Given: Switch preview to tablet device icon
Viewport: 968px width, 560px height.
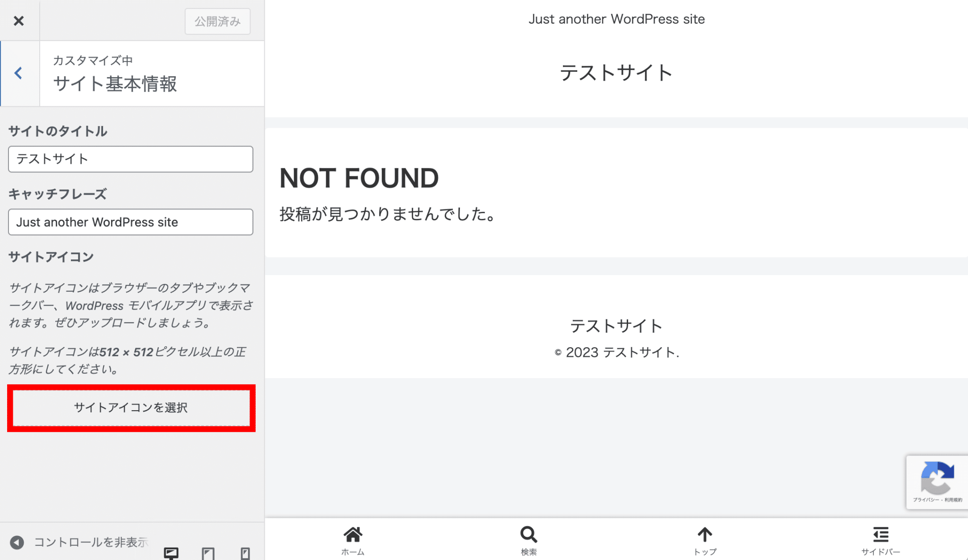Looking at the screenshot, I should 208,553.
